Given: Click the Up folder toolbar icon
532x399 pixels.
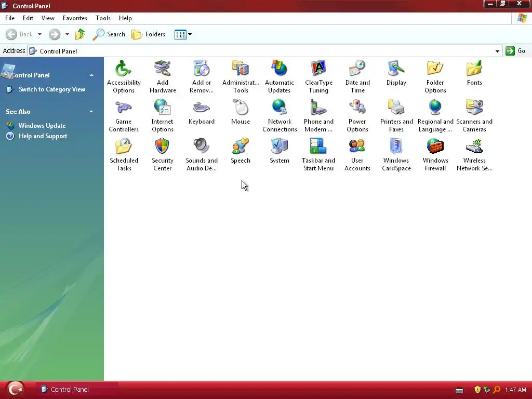Looking at the screenshot, I should [79, 34].
